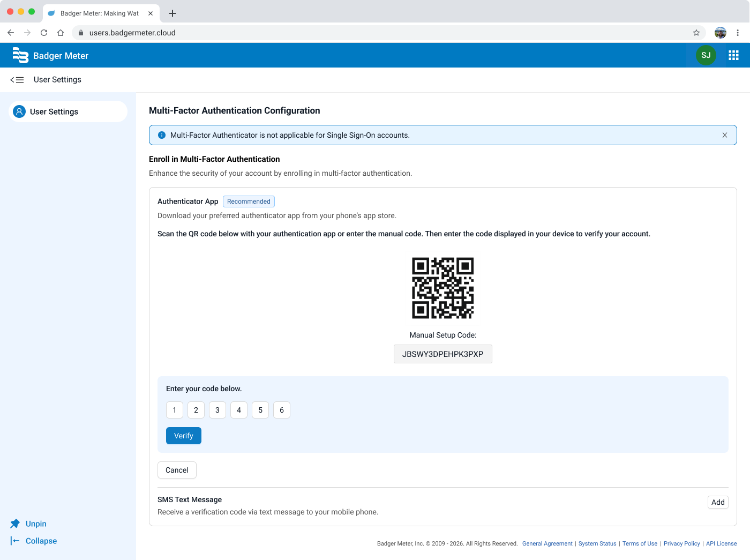Open the apps grid launcher

tap(733, 55)
